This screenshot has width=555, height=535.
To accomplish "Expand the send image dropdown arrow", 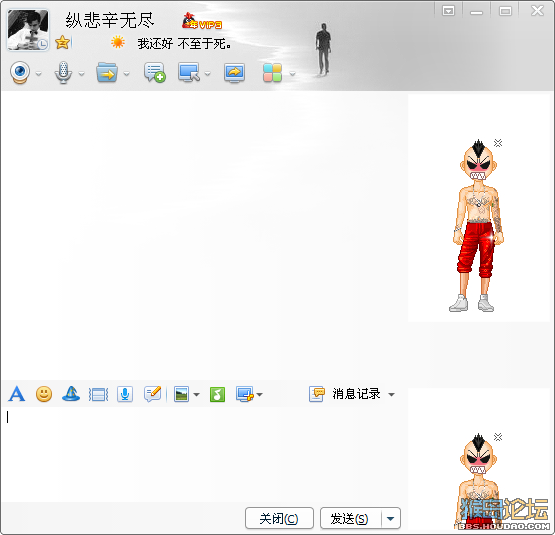I will (196, 394).
